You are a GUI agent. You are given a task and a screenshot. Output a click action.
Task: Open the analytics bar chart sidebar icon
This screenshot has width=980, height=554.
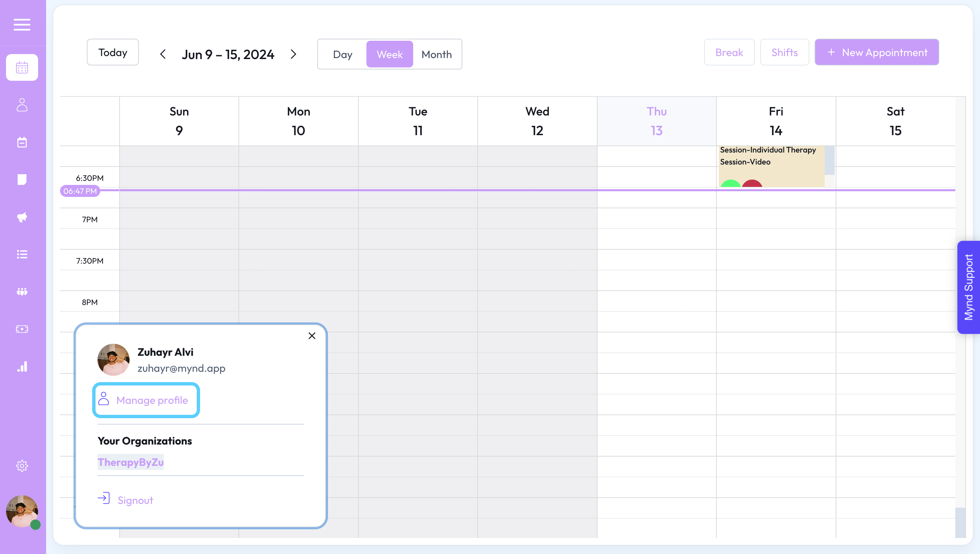[22, 366]
